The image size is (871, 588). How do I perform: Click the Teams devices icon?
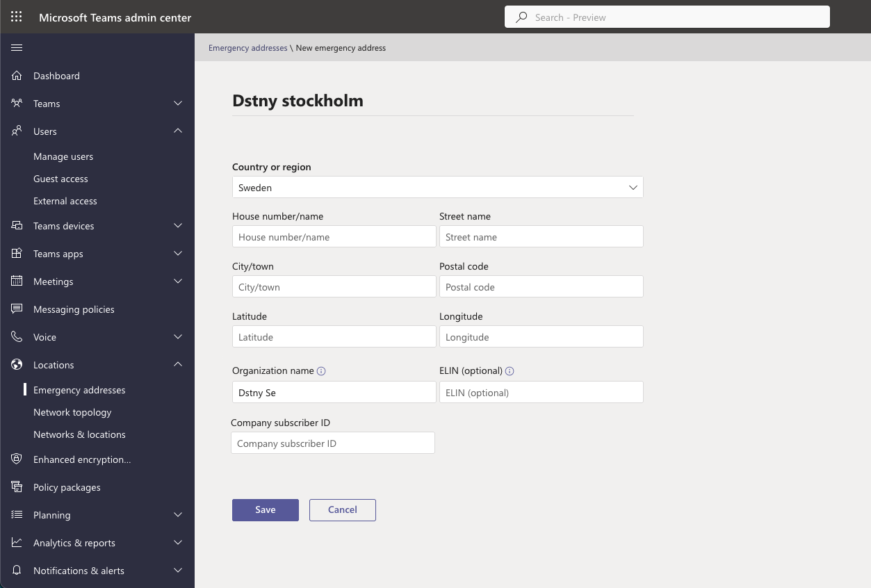(17, 226)
